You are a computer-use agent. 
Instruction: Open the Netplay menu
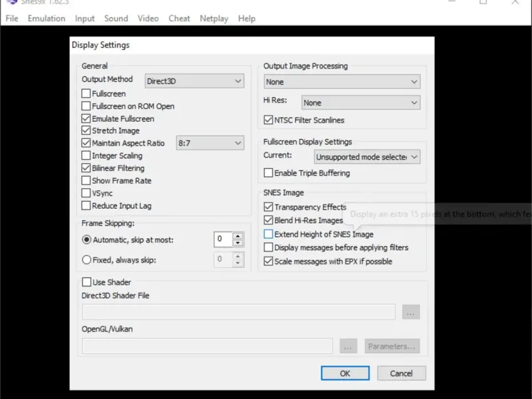click(x=214, y=19)
